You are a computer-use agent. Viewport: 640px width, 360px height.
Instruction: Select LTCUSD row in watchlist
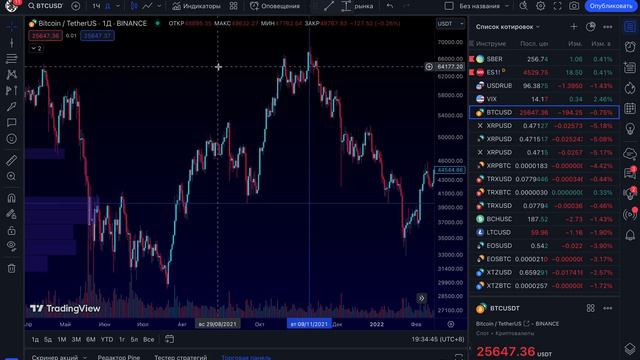click(x=544, y=232)
